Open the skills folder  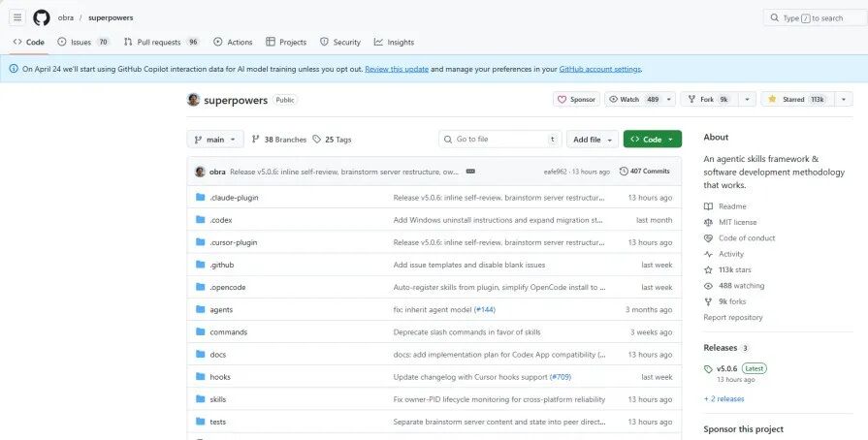click(x=218, y=399)
